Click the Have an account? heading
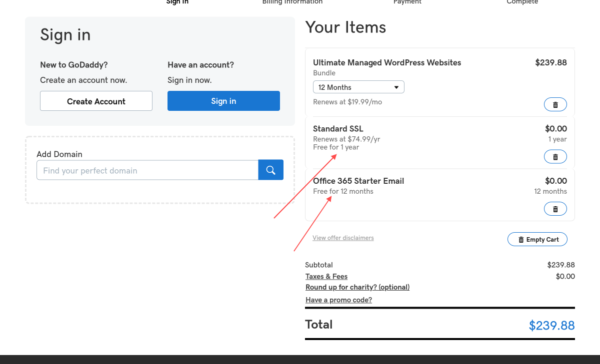 point(200,65)
